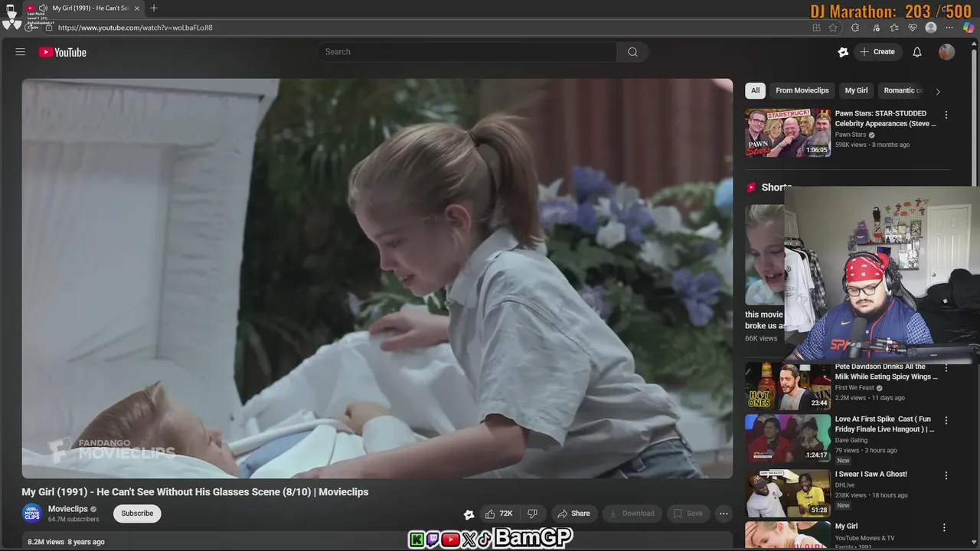Click the video title text under the player
Image resolution: width=980 pixels, height=551 pixels.
point(195,492)
